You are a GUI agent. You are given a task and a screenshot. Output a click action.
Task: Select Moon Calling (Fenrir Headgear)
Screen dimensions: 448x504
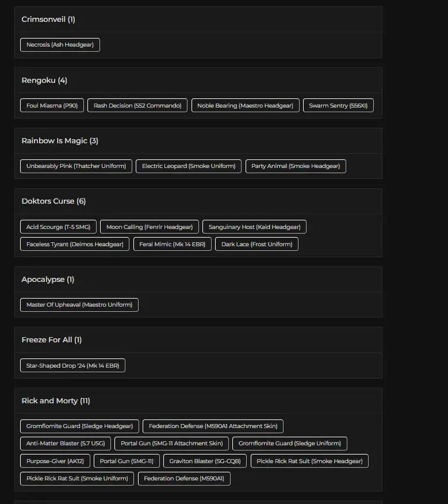click(150, 227)
